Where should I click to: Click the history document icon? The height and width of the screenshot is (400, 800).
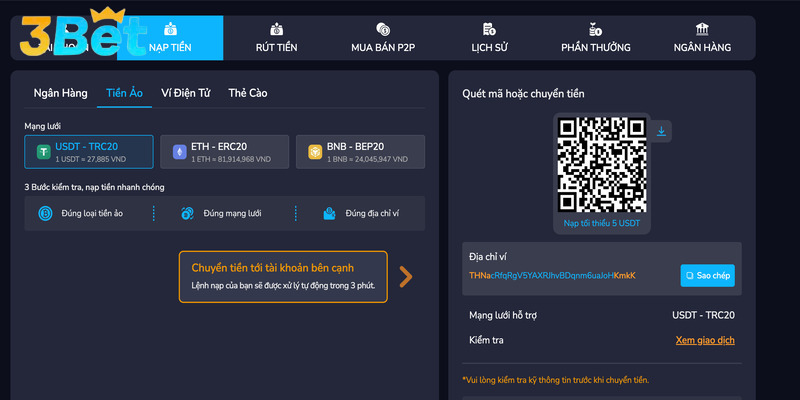(x=489, y=29)
